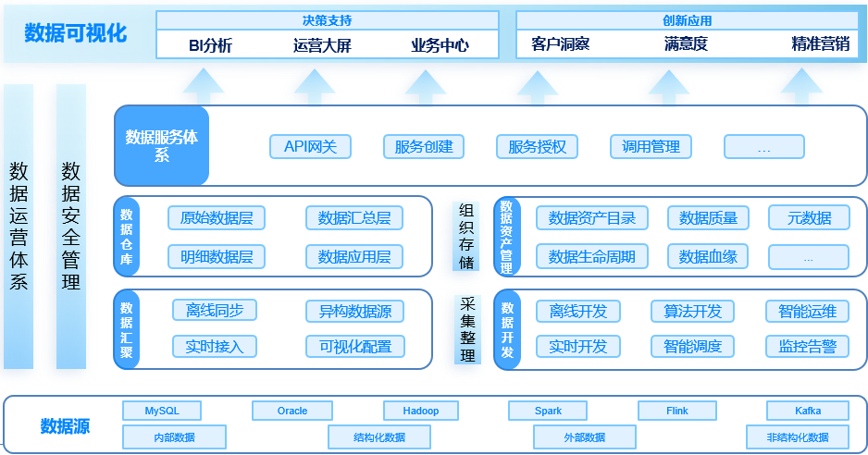Select 算法开发 in 数据开发
The image size is (868, 455).
[x=692, y=312]
